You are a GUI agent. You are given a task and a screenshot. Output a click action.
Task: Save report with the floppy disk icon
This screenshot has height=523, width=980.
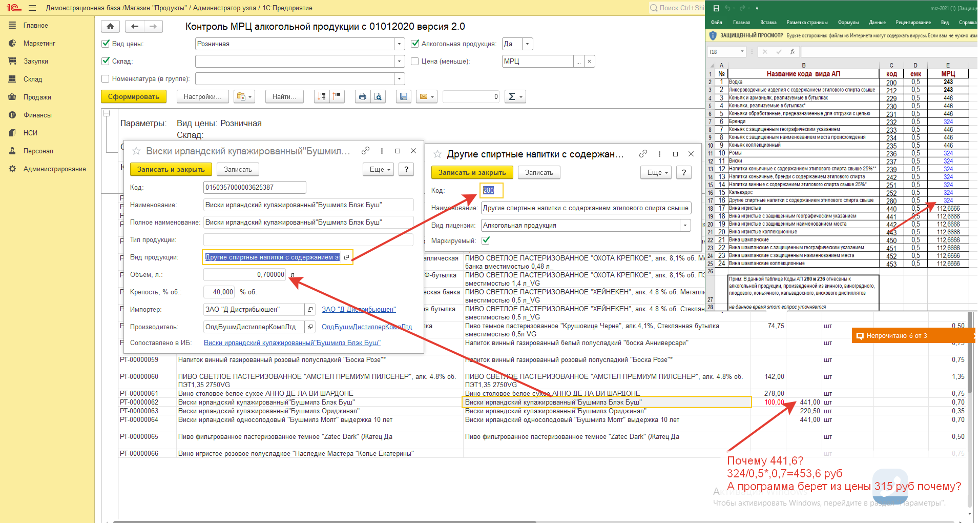(x=404, y=96)
